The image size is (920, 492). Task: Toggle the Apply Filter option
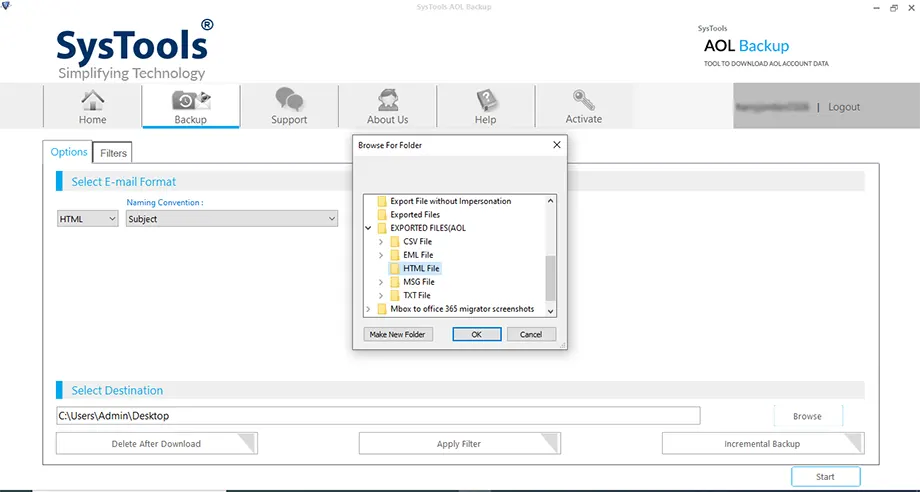click(x=459, y=444)
